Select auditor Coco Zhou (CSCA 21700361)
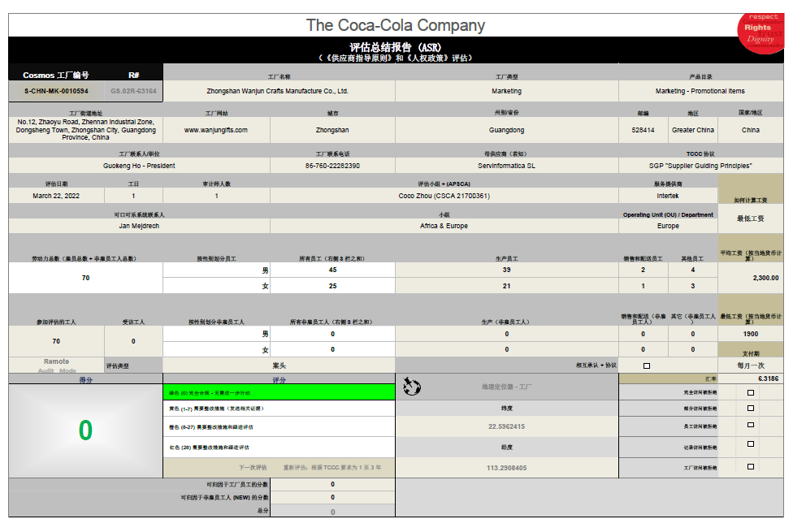 pos(444,196)
